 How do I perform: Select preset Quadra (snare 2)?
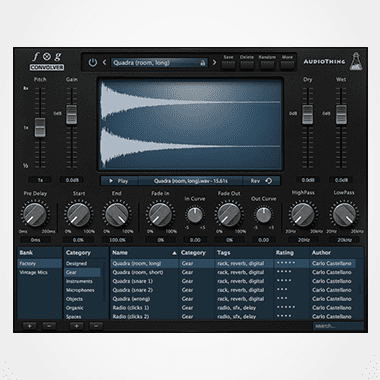(233, 290)
